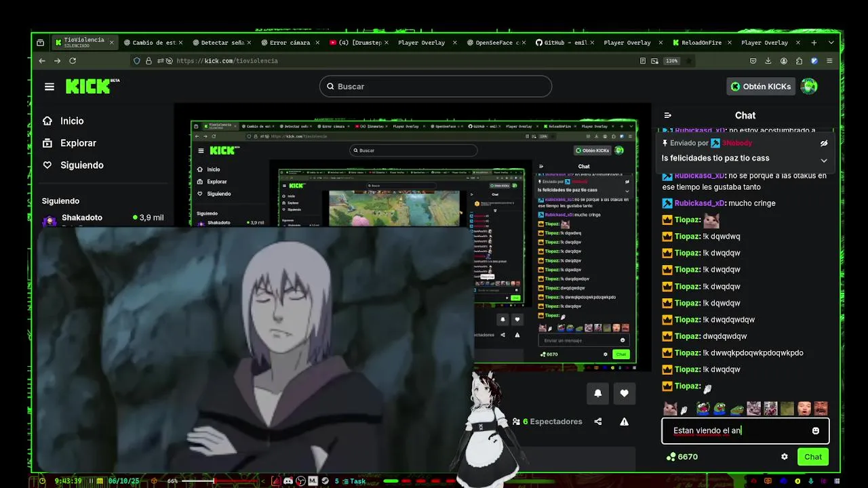Viewport: 868px width, 488px height.
Task: Send the message with the Chat button
Action: coord(813,457)
